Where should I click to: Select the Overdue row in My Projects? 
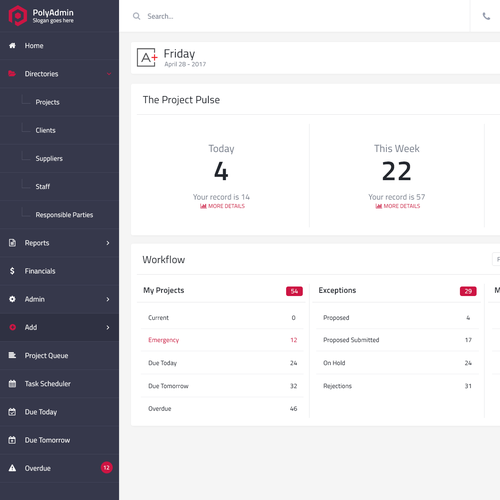(222, 409)
